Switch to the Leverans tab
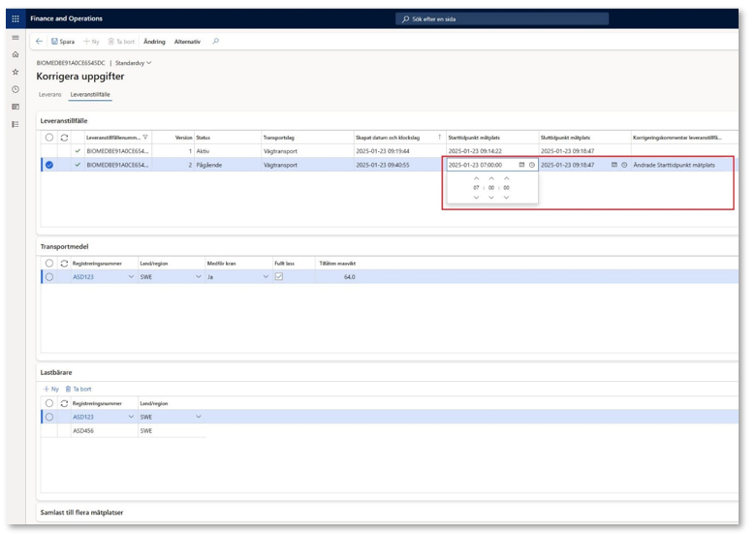This screenshot has width=756, height=534. pos(49,95)
